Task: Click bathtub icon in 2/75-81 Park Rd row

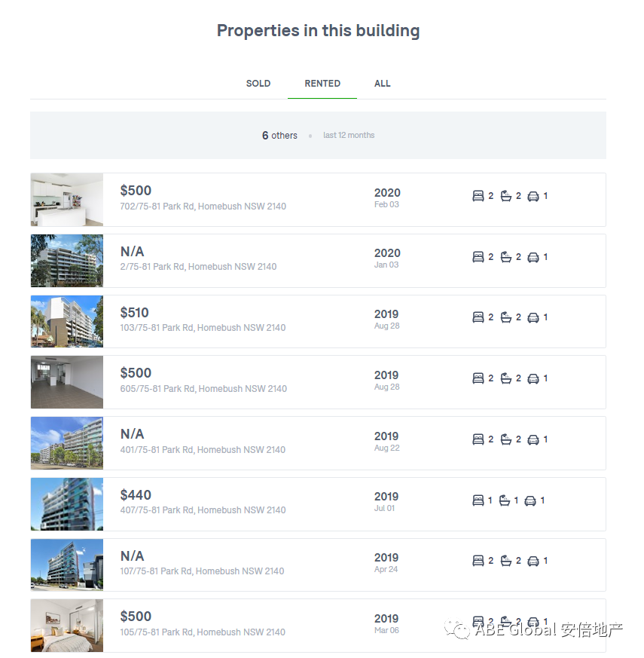Action: pyautogui.click(x=506, y=257)
